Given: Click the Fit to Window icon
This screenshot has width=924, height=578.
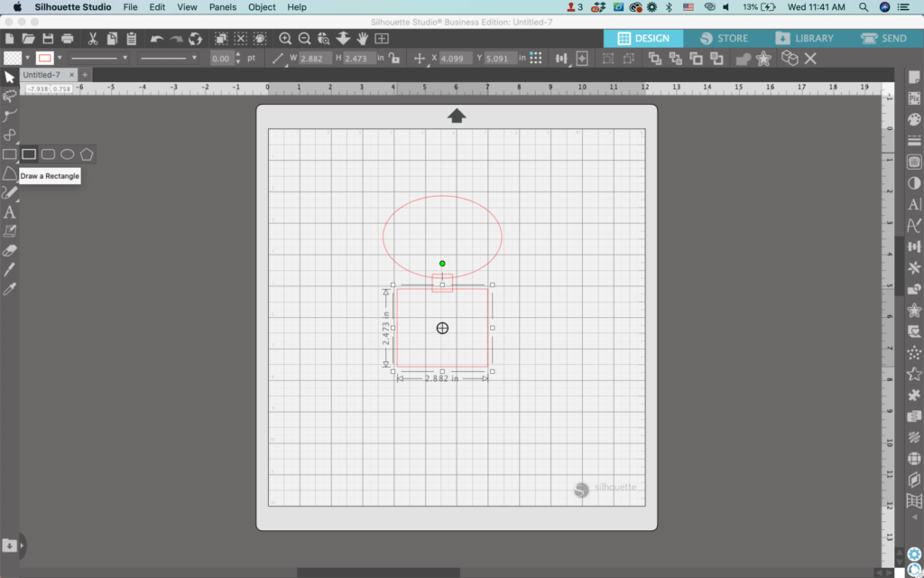Looking at the screenshot, I should (x=382, y=39).
